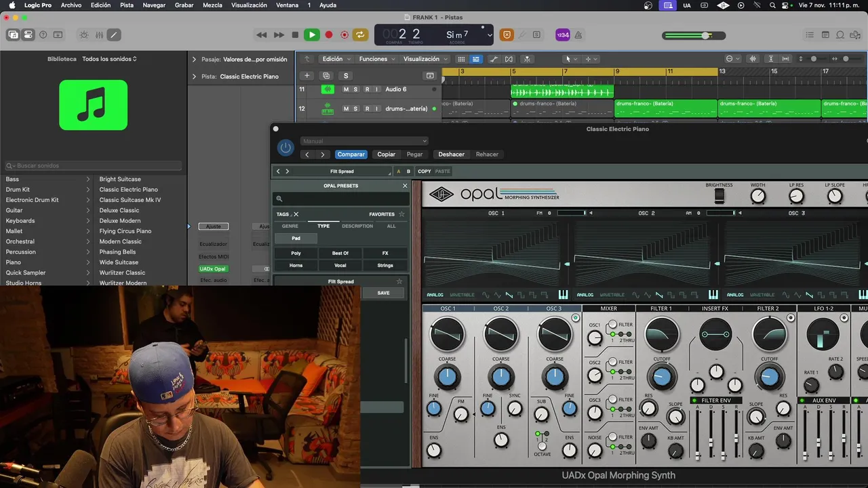Mute the Audio 6 track
The width and height of the screenshot is (868, 488).
[x=346, y=89]
